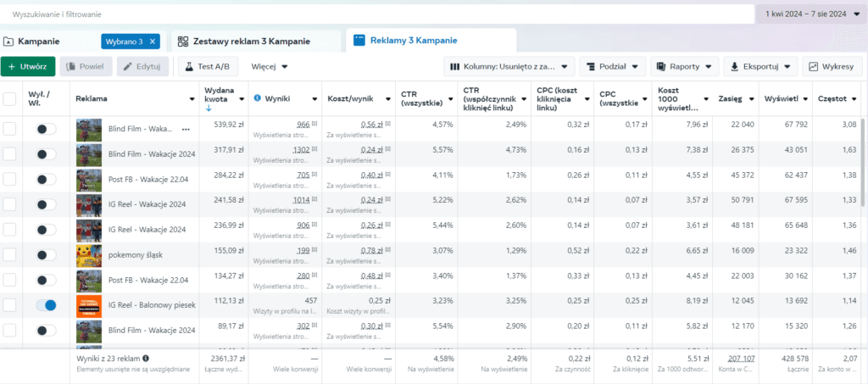Switch to the Kampanie tab
This screenshot has width=868, height=384.
click(39, 42)
